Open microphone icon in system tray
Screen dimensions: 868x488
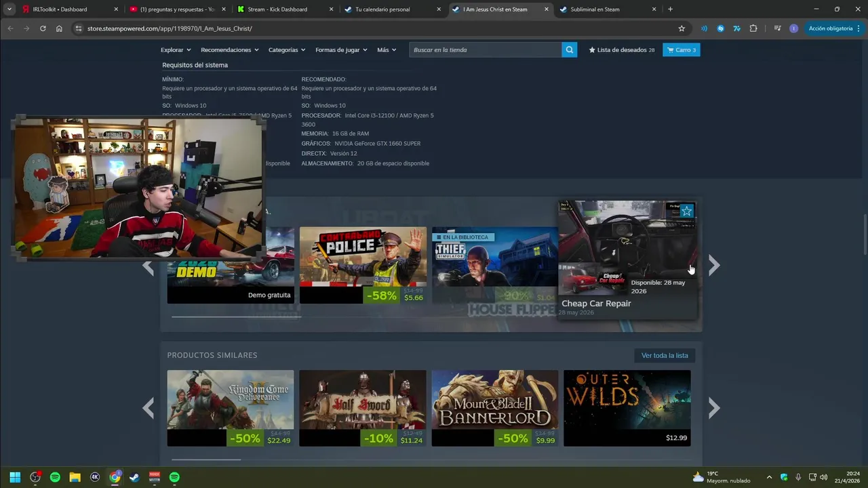pyautogui.click(x=798, y=477)
